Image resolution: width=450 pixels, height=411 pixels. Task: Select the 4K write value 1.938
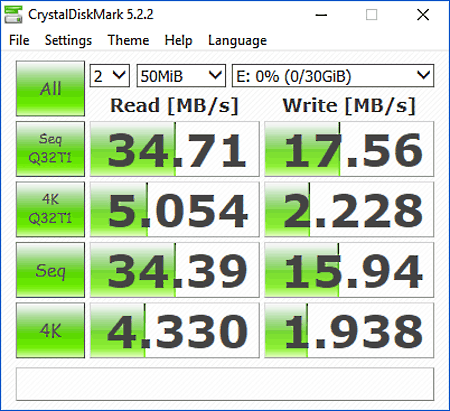pos(349,330)
